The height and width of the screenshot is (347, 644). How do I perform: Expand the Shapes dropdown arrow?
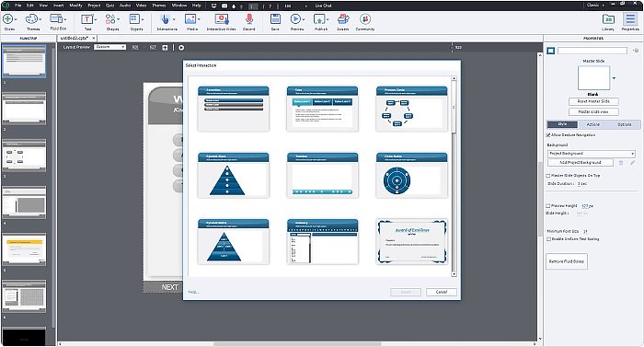tap(119, 19)
